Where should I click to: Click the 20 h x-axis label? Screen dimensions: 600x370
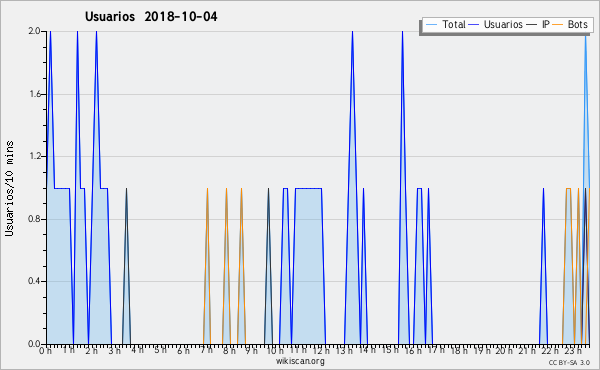tap(504, 350)
